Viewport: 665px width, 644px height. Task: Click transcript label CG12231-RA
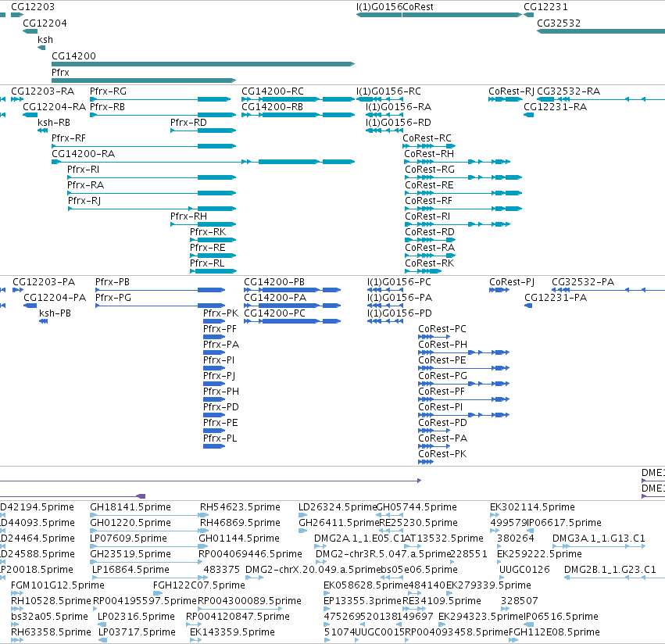point(555,107)
